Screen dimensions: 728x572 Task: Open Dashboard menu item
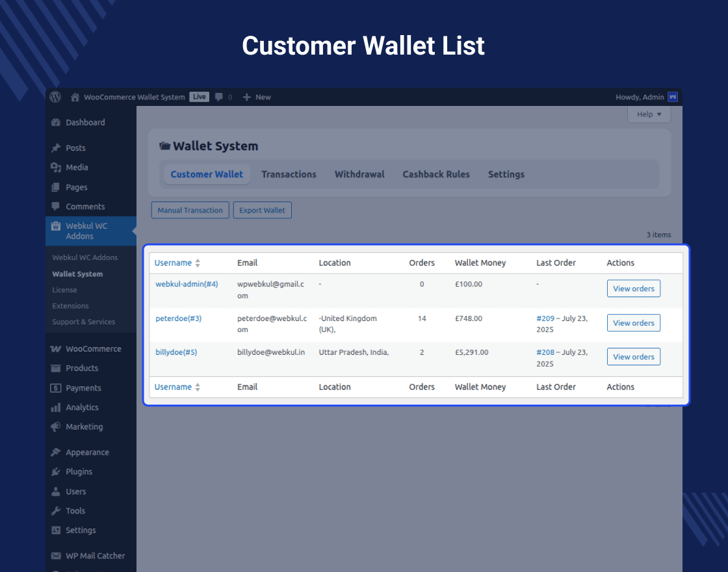(85, 123)
